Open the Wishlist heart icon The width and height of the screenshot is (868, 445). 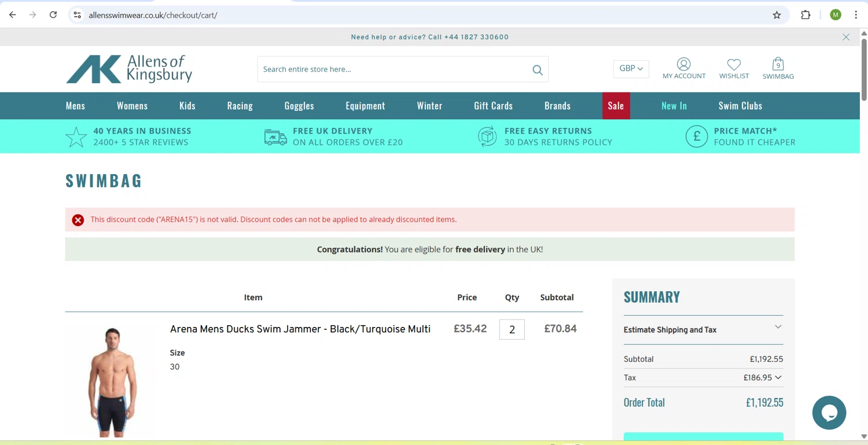734,64
